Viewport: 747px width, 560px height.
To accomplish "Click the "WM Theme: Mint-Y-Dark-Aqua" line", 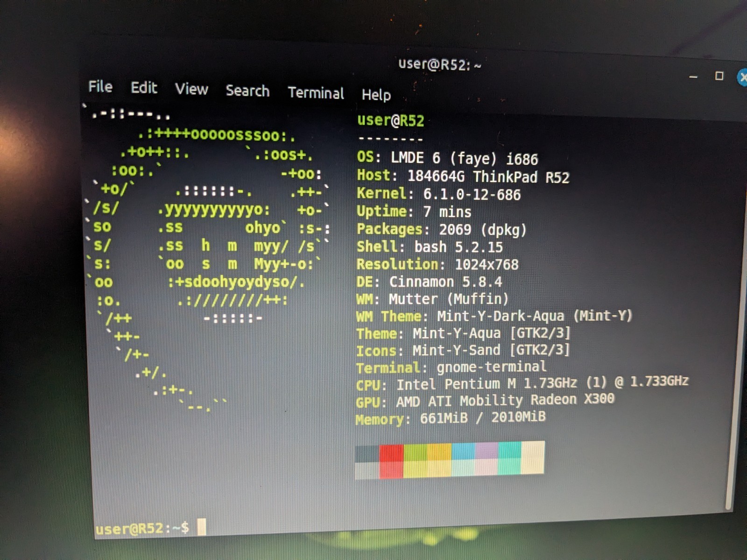I will pyautogui.click(x=494, y=316).
